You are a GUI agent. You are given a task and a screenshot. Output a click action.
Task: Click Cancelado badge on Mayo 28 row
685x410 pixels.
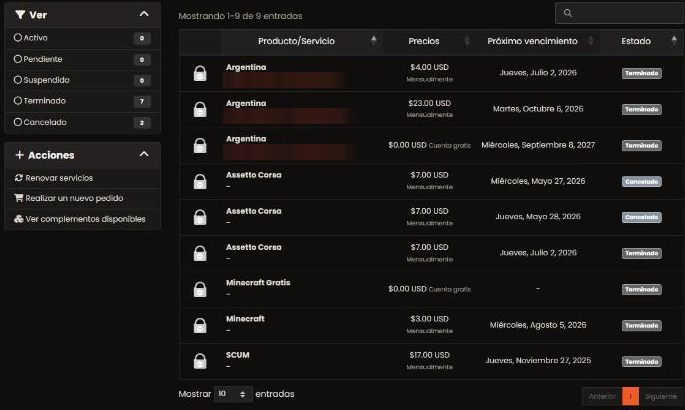[641, 217]
